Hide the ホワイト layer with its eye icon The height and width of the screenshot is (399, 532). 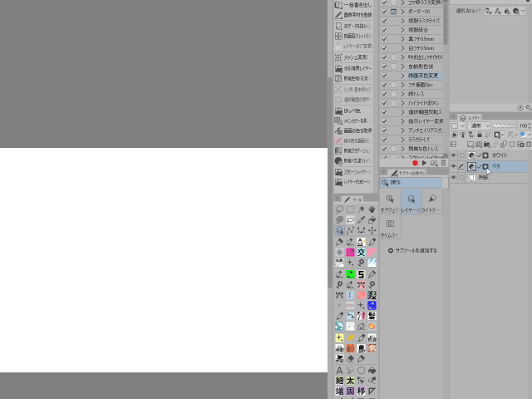tap(454, 155)
